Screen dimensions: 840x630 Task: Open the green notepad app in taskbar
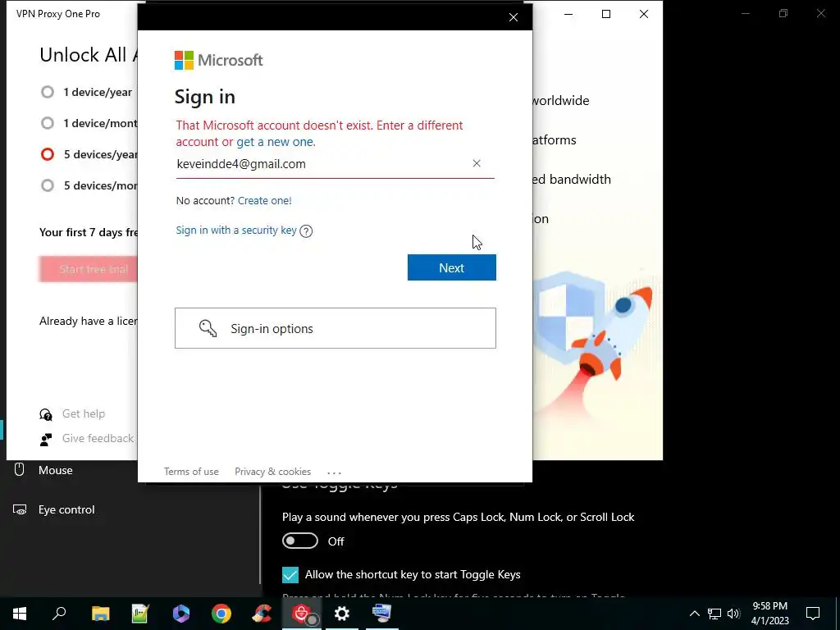(x=140, y=614)
